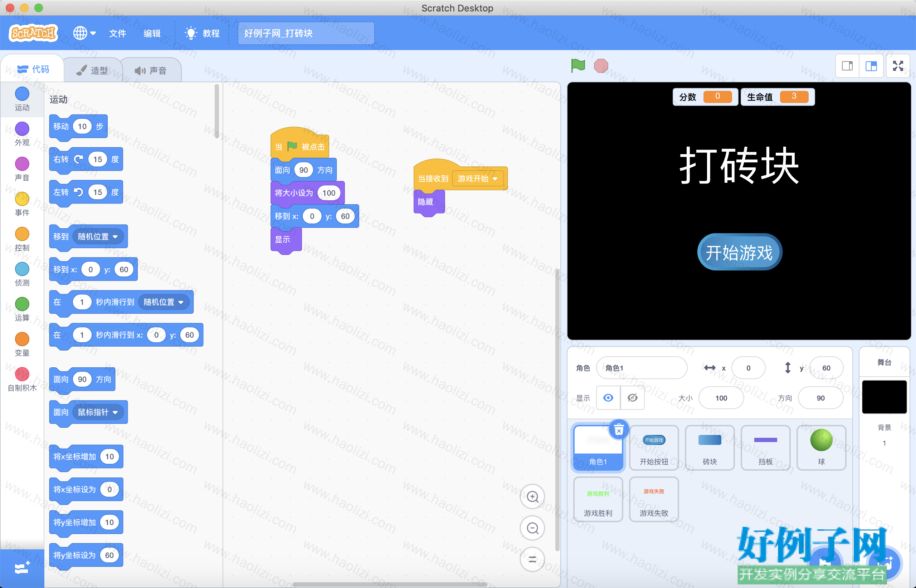Zoom in the code workspace

[x=532, y=497]
